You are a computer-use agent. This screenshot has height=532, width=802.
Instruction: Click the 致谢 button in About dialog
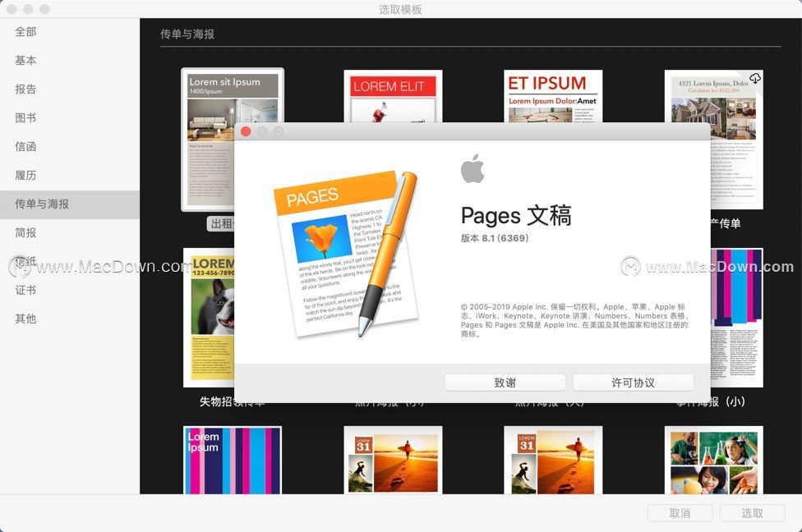(x=505, y=383)
